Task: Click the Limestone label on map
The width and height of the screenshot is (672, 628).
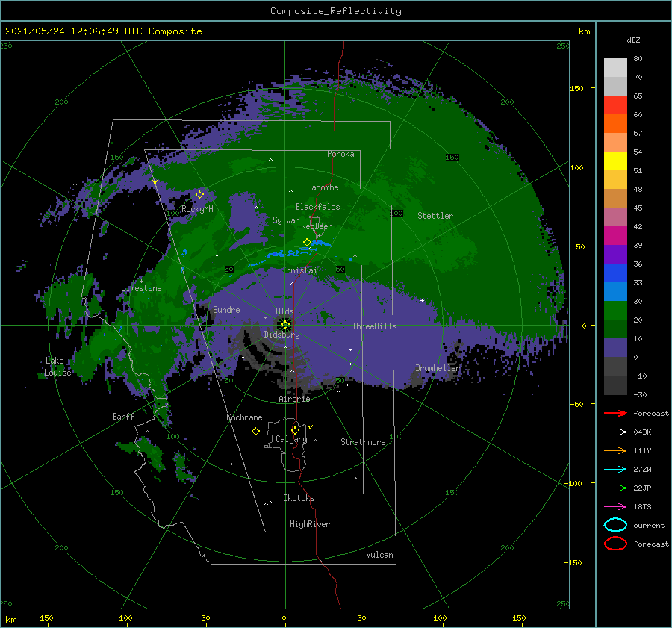Action: pyautogui.click(x=141, y=288)
